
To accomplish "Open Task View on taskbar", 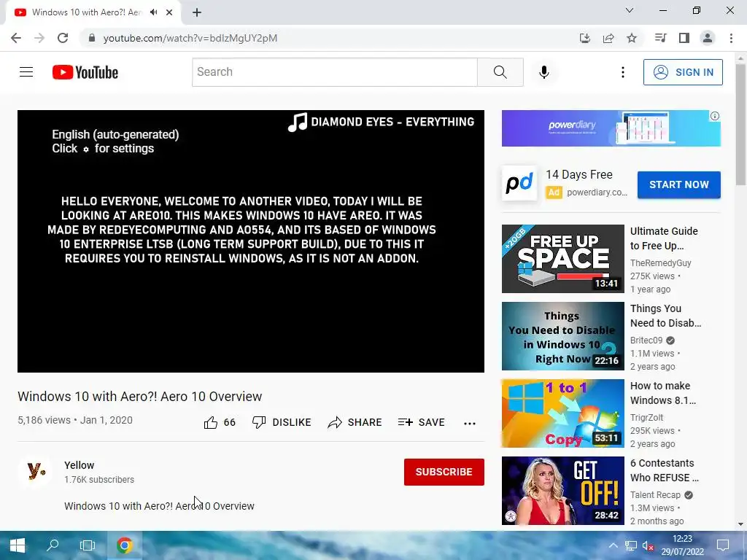I will [x=88, y=545].
